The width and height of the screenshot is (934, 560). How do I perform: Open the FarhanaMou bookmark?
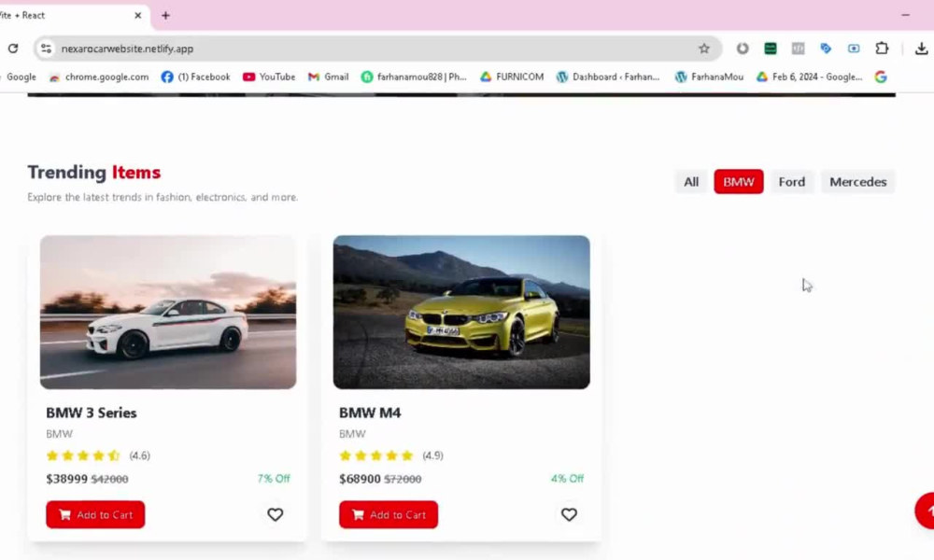tap(709, 77)
